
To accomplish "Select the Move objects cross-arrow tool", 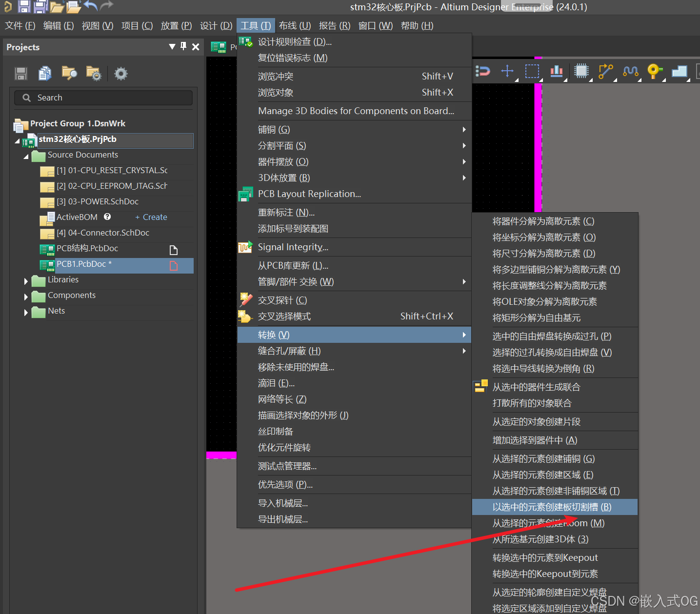I will click(507, 71).
